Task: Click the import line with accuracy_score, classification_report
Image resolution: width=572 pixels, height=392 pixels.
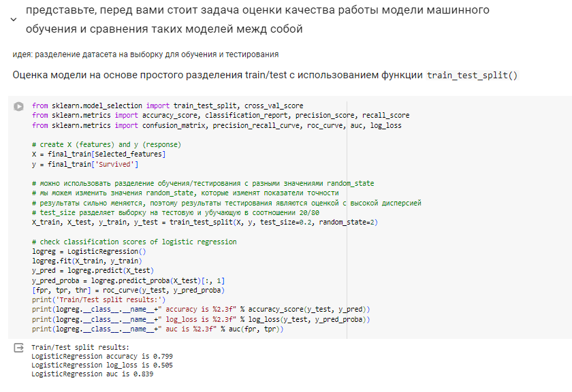Action: pyautogui.click(x=221, y=115)
